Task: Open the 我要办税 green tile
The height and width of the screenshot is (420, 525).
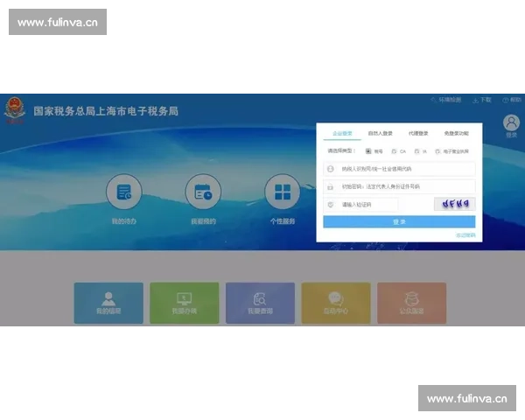Action: pos(184,303)
